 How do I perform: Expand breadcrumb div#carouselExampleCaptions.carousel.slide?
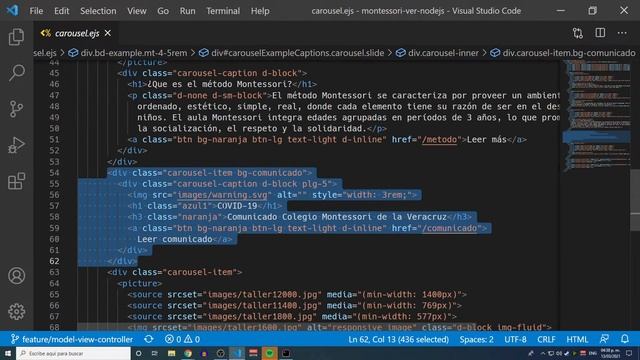(x=291, y=53)
